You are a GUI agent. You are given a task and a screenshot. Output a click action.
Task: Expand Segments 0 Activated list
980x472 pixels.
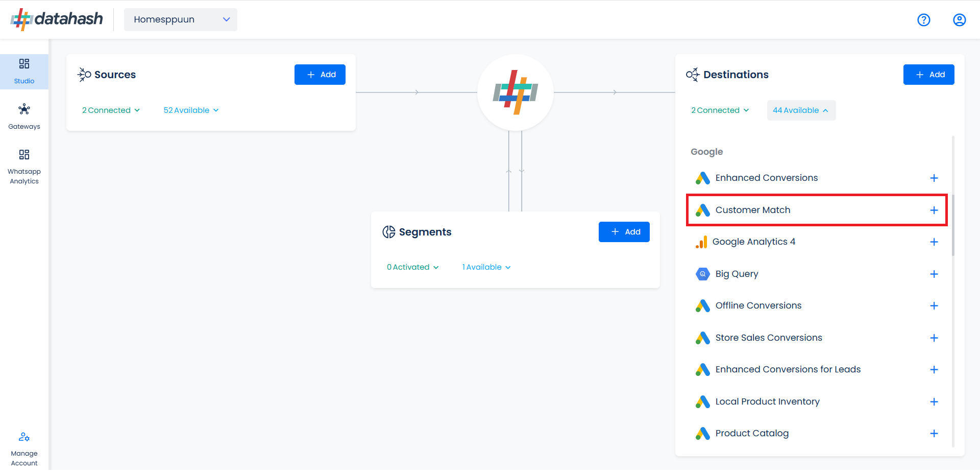[412, 267]
